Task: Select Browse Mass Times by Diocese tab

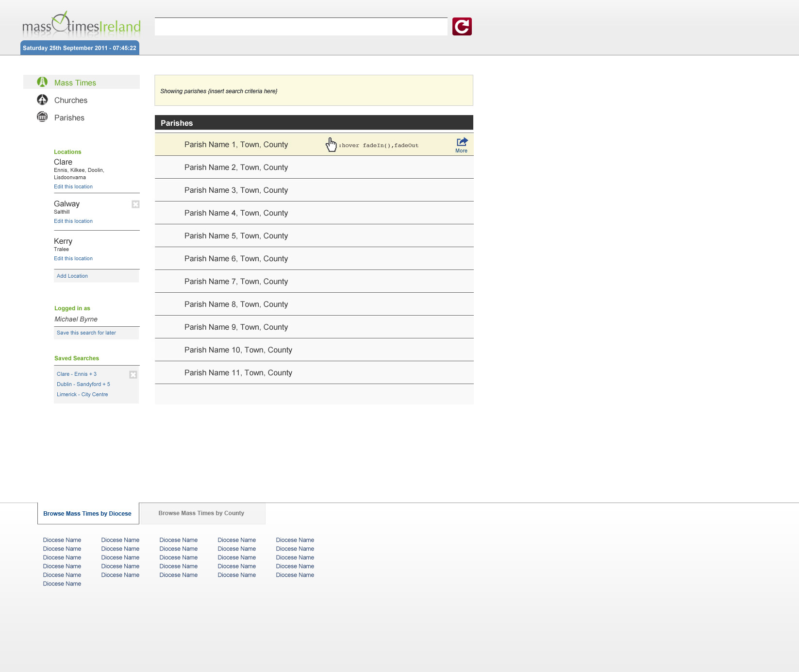Action: 87,514
